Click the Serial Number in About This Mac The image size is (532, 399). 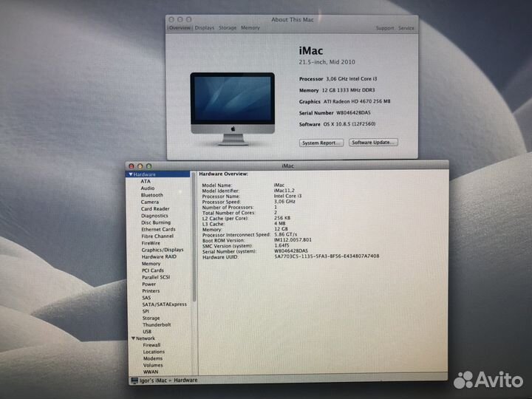(353, 112)
